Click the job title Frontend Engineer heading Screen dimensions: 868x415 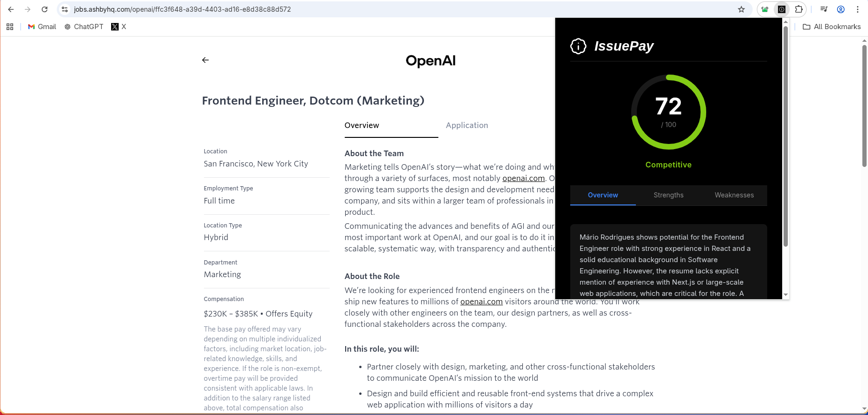coord(313,100)
